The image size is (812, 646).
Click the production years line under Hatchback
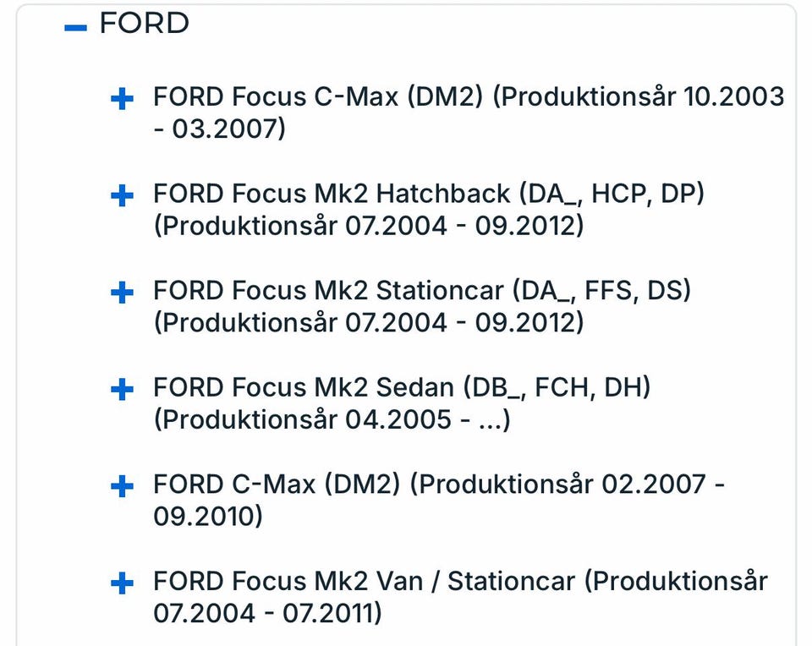tap(368, 227)
